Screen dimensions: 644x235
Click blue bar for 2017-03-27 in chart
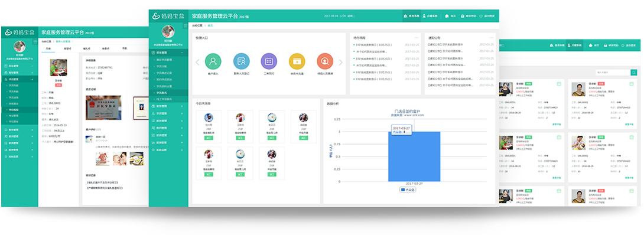click(414, 156)
